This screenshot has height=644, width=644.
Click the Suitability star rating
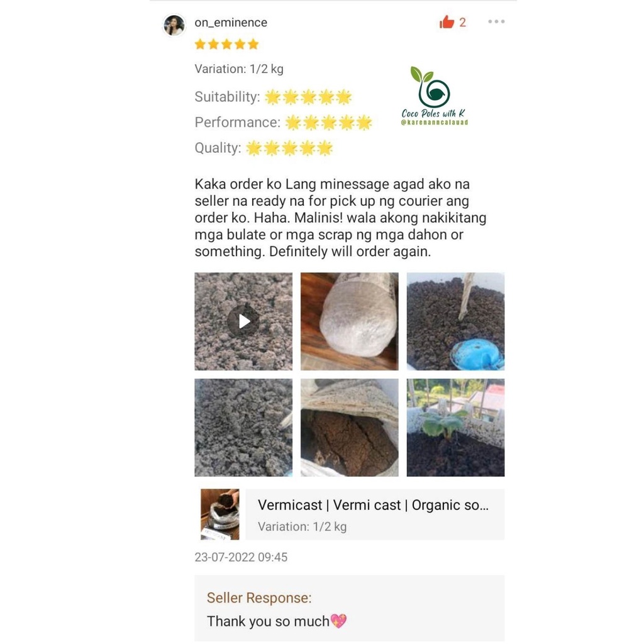(308, 97)
